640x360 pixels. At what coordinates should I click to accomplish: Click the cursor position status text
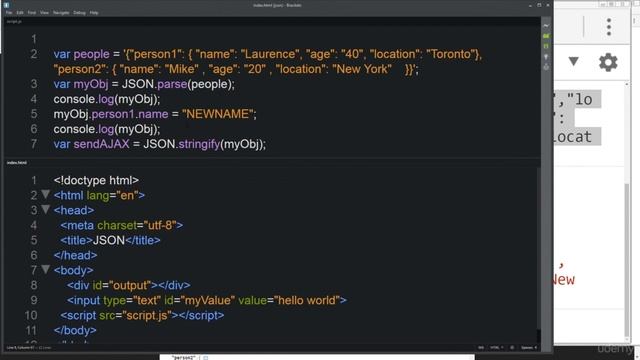click(20, 348)
